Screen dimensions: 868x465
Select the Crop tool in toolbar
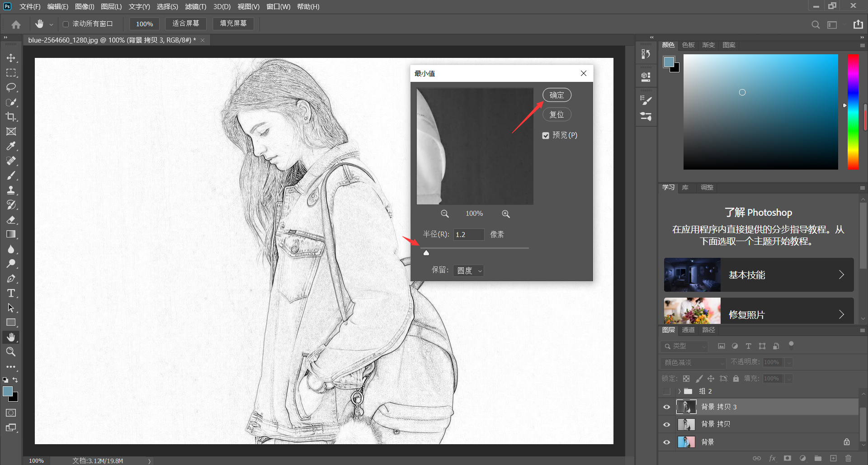coord(11,117)
